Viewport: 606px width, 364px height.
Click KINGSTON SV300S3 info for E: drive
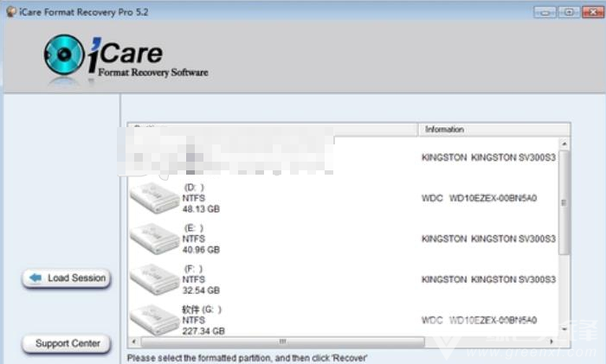(x=488, y=239)
